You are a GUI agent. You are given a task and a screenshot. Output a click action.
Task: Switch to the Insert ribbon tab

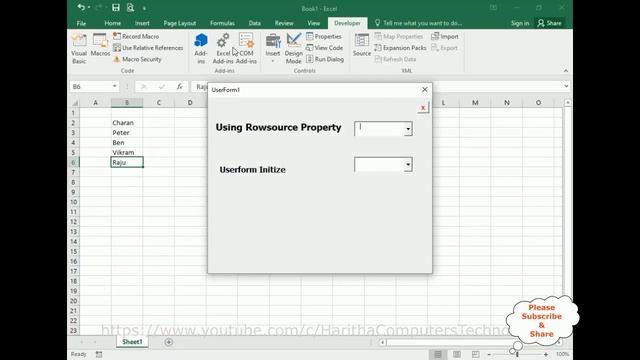tap(142, 23)
